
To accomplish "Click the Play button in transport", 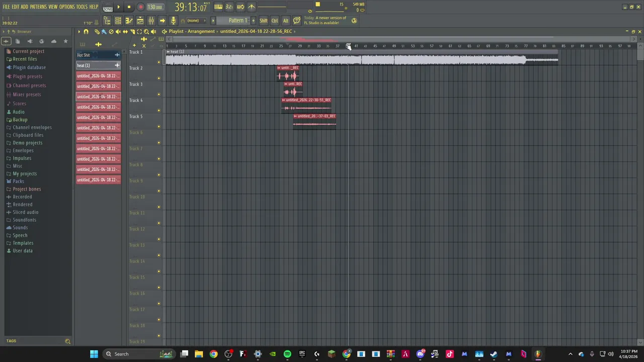I will tap(119, 7).
